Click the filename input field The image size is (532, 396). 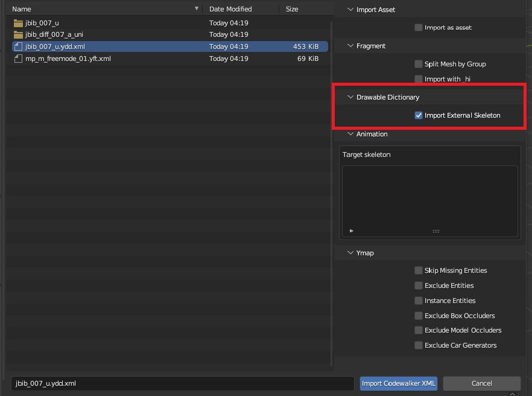point(182,383)
